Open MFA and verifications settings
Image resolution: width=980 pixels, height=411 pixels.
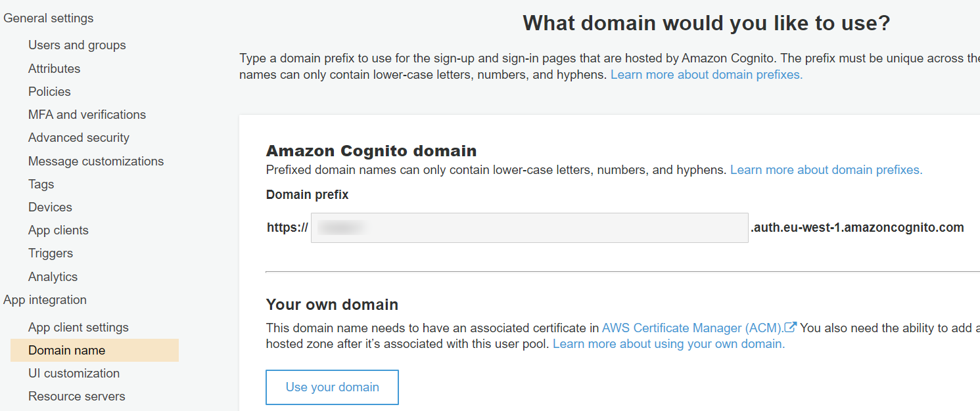pyautogui.click(x=87, y=114)
